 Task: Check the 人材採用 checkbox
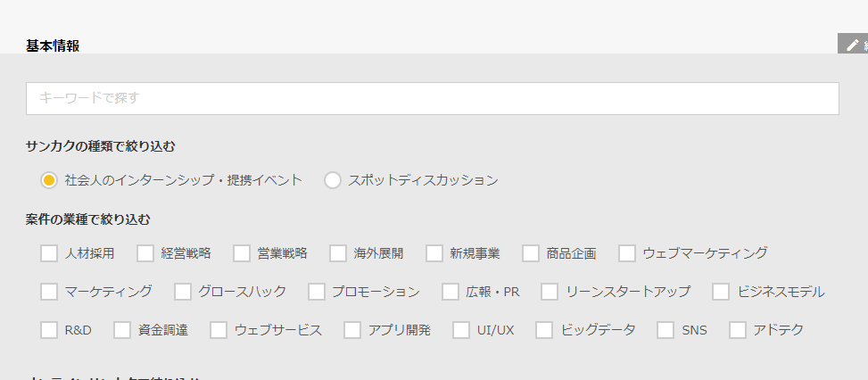(49, 253)
